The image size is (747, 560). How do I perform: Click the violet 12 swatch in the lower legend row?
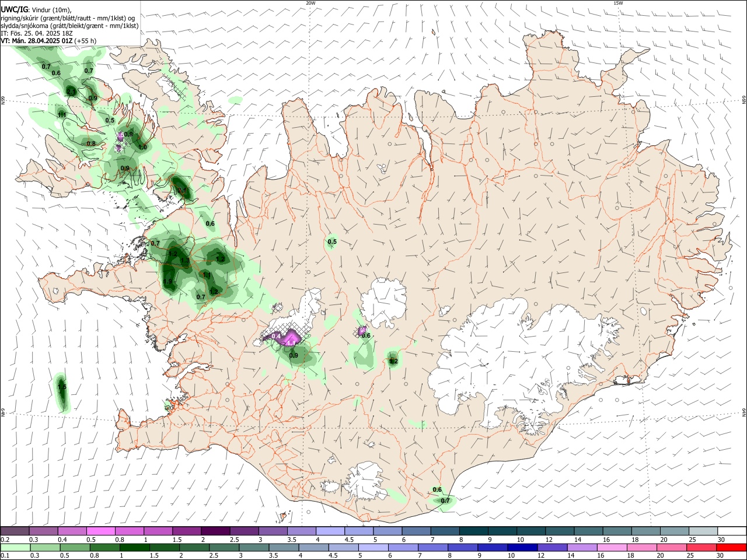[552, 547]
